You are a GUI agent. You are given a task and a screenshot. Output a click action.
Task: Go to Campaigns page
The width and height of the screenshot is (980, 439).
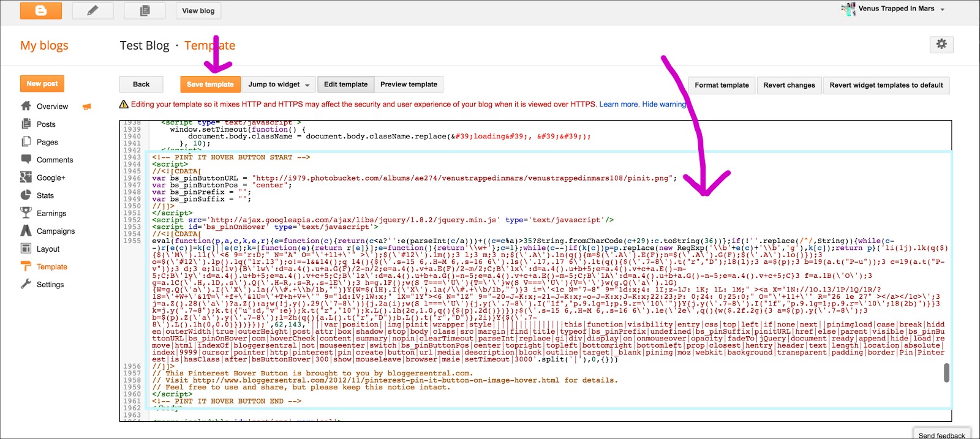pyautogui.click(x=56, y=231)
